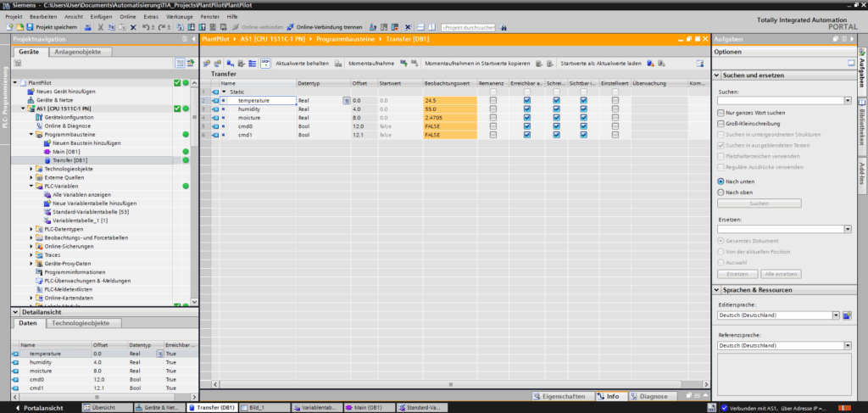Enable Remanenz checkbox for temperature row

[493, 100]
